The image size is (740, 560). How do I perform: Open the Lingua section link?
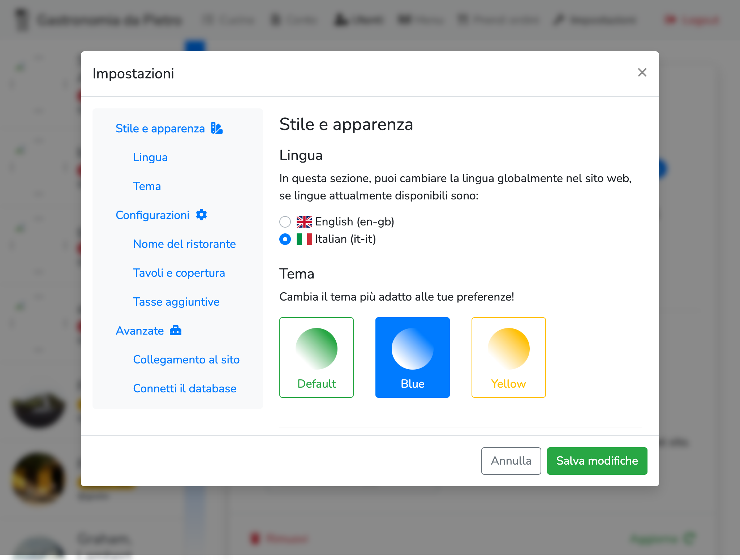(150, 157)
